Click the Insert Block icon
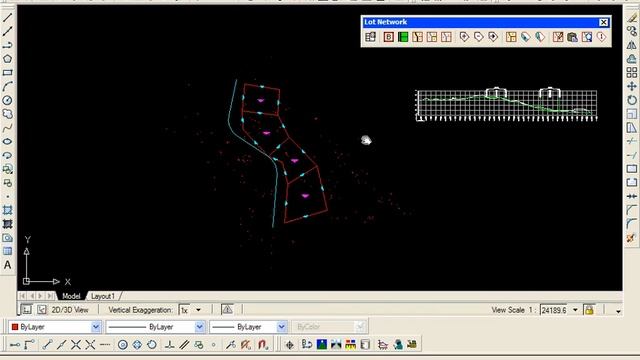640x360 pixels. coord(7,169)
